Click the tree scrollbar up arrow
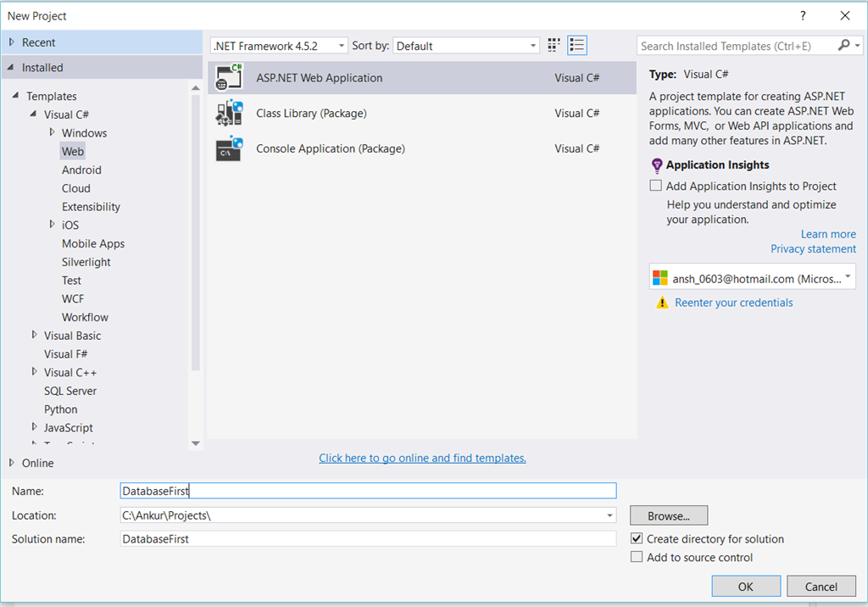 (x=196, y=87)
